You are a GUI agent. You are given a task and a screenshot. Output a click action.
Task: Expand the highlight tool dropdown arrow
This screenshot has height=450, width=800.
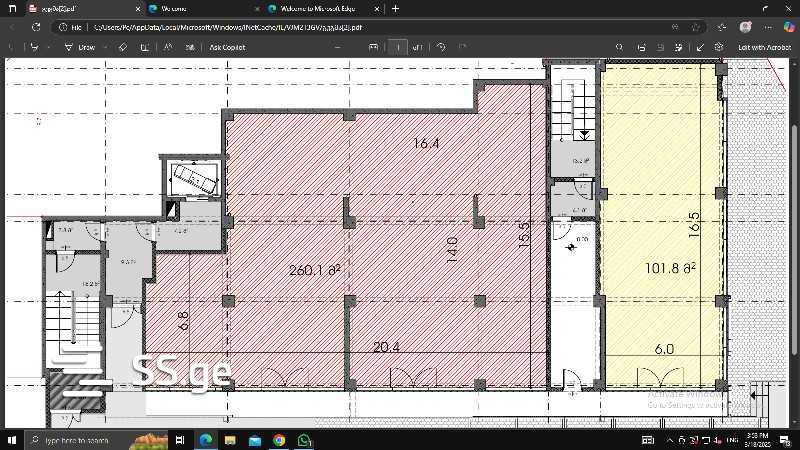coord(49,47)
